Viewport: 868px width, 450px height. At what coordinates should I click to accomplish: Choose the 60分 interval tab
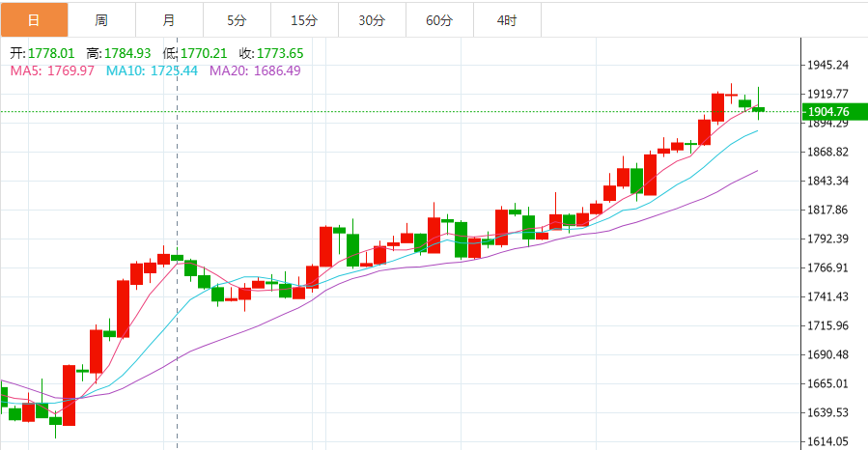click(439, 20)
